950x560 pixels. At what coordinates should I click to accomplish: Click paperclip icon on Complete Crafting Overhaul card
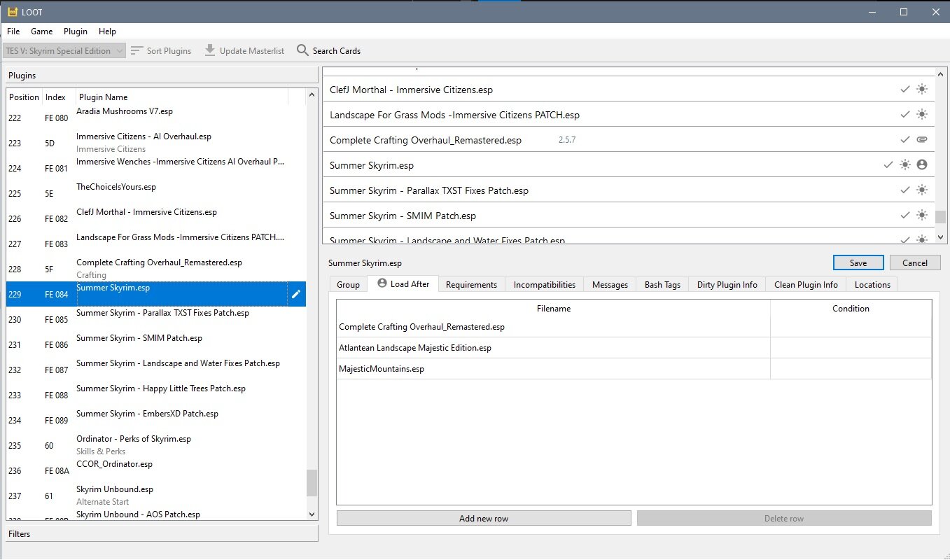(x=921, y=140)
